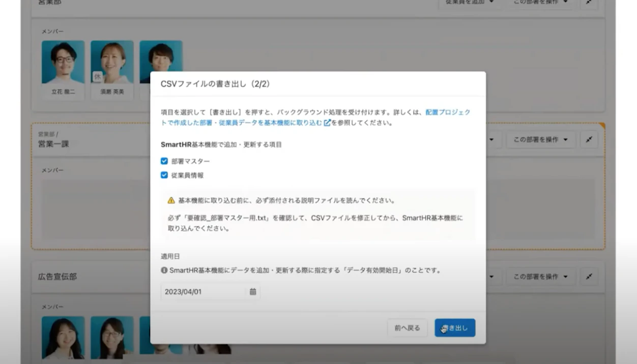Click the 立花 龍二 name label

click(x=63, y=92)
